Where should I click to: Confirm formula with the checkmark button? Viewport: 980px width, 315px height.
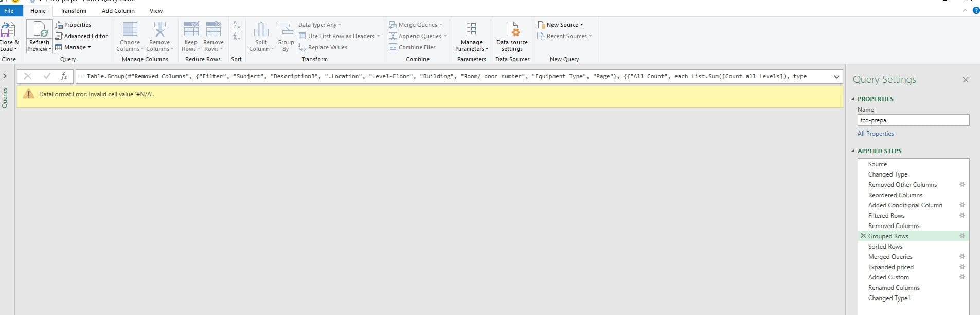(x=47, y=76)
